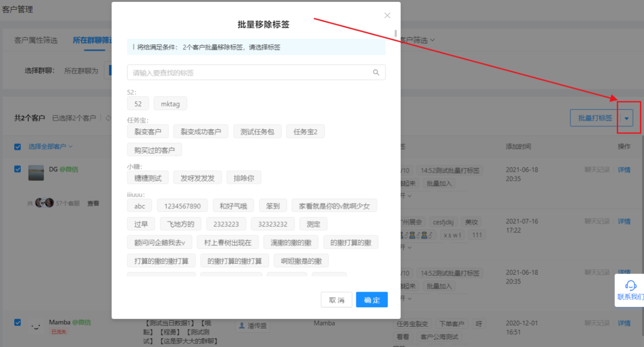
Task: Open the 联系我们 headset support icon
Action: (631, 285)
